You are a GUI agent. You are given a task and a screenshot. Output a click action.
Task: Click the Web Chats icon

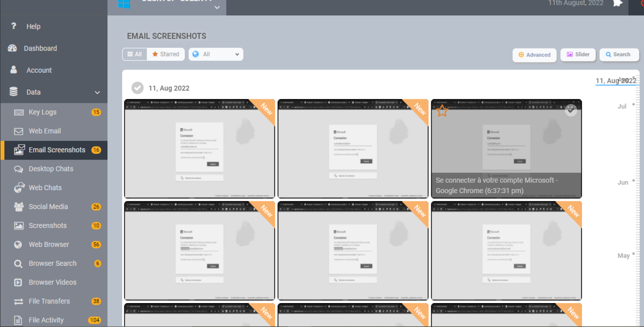[x=19, y=188]
